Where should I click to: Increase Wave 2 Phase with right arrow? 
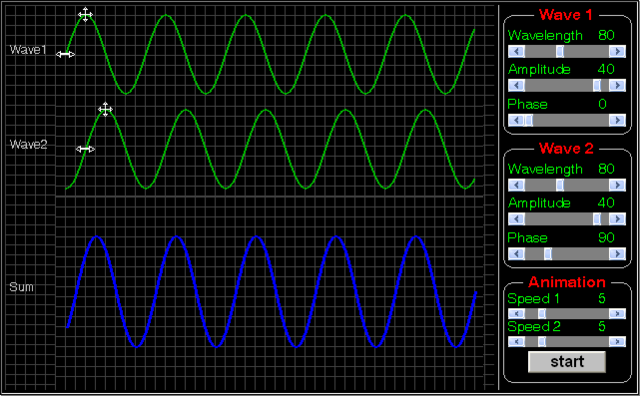click(617, 254)
